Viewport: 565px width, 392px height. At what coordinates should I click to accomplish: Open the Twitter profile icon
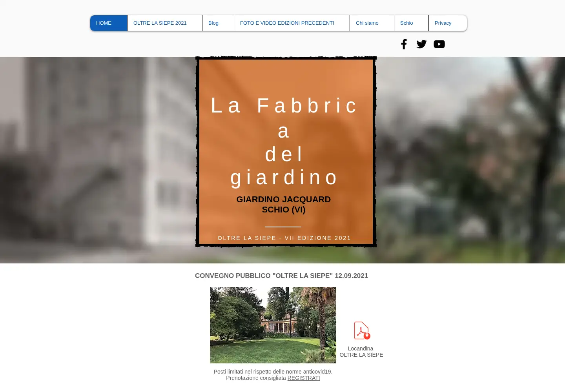click(x=421, y=44)
